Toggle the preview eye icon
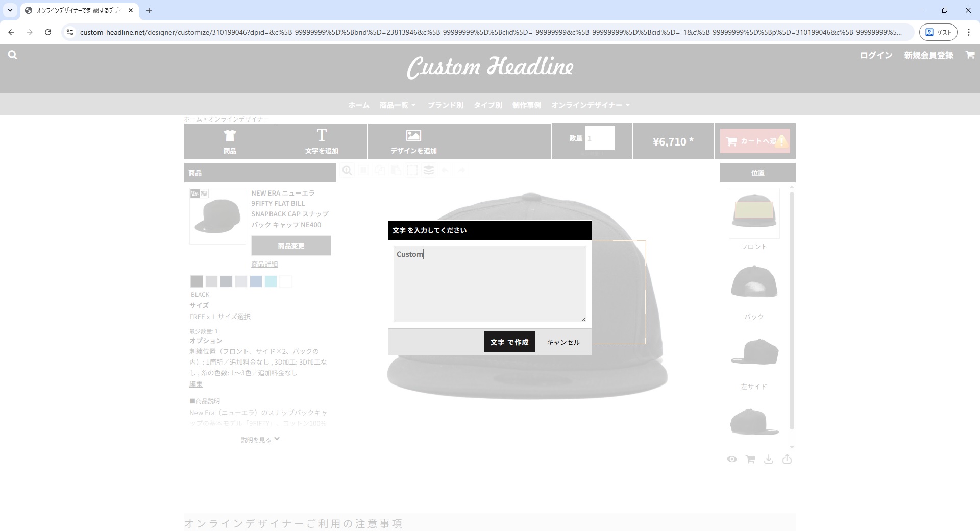Image resolution: width=980 pixels, height=531 pixels. (732, 460)
